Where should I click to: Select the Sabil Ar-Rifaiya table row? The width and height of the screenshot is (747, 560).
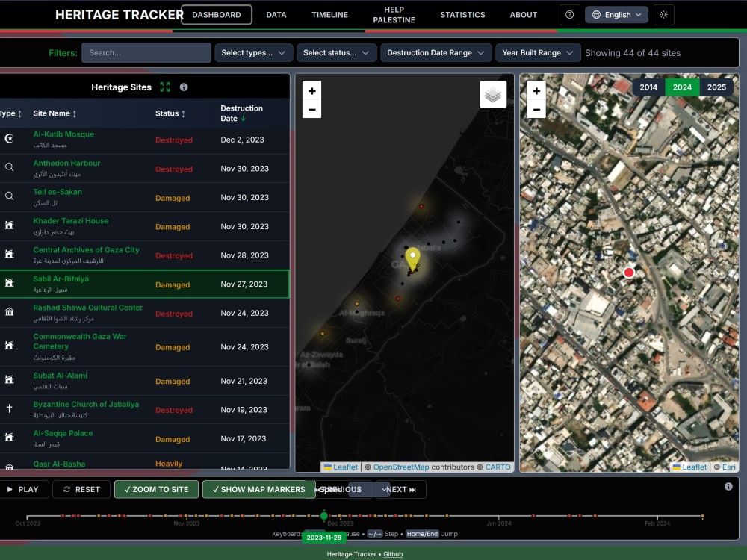(x=144, y=284)
